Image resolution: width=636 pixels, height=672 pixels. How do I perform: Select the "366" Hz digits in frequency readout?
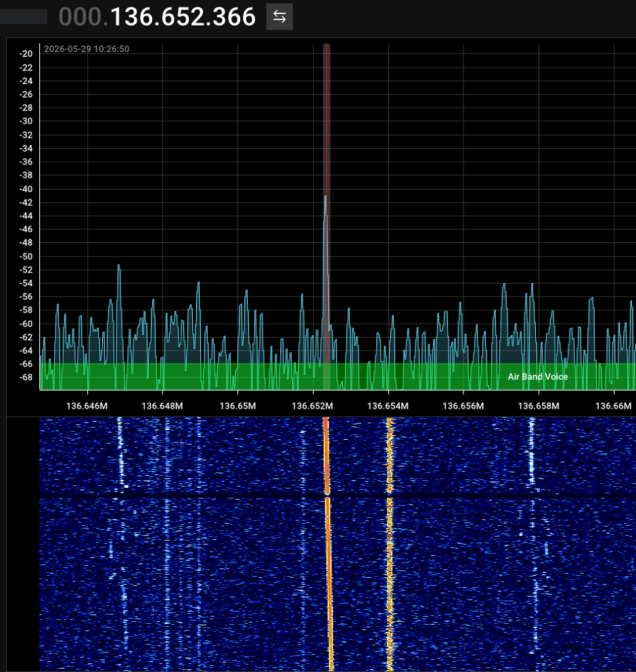[x=234, y=17]
